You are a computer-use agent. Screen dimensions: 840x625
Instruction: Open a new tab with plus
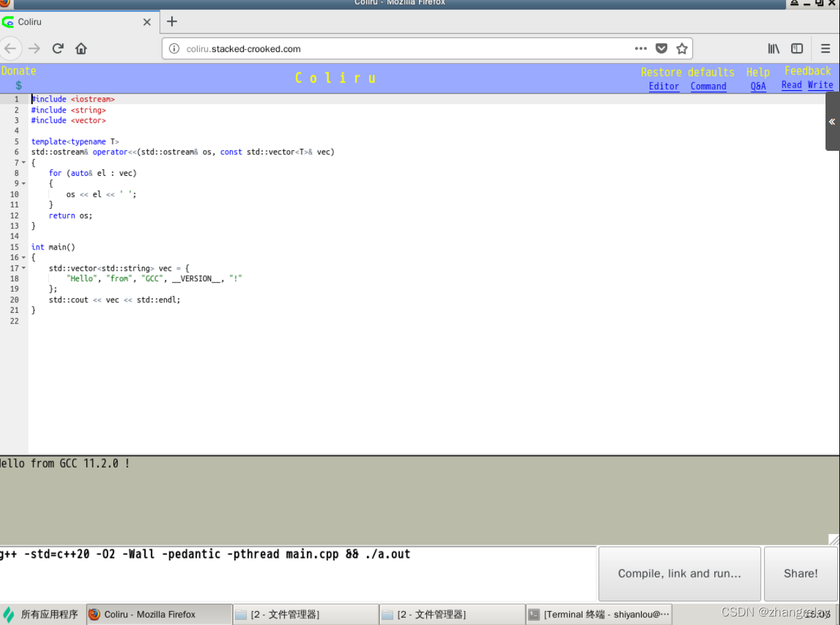pyautogui.click(x=172, y=22)
